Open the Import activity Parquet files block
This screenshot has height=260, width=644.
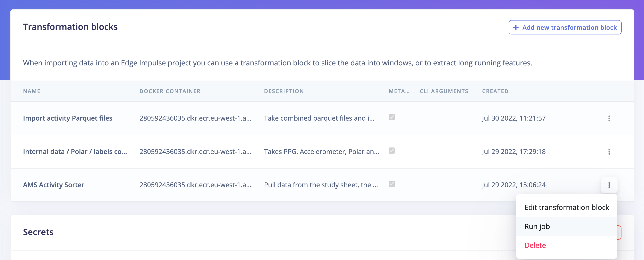68,118
